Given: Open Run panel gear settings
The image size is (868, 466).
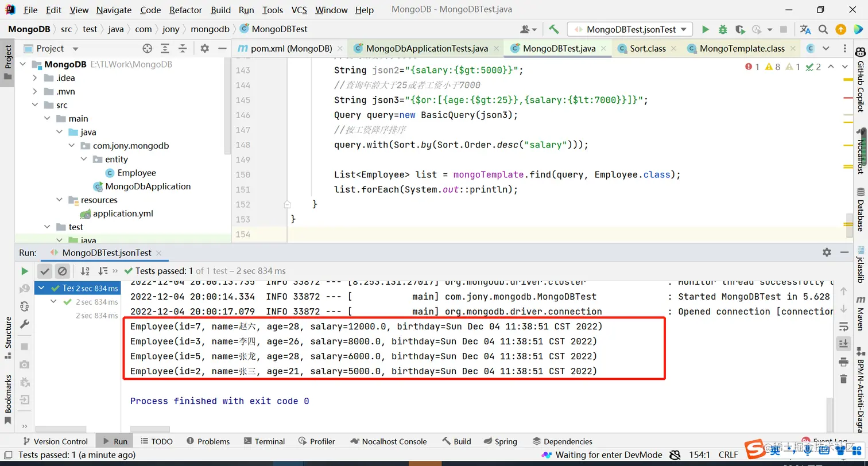Looking at the screenshot, I should 827,252.
